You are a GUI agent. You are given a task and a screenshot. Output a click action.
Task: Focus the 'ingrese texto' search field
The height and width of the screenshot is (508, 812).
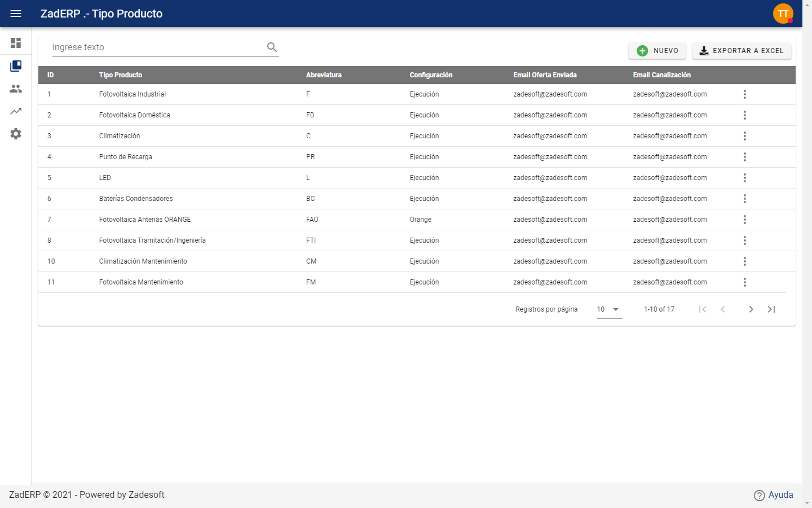point(158,47)
